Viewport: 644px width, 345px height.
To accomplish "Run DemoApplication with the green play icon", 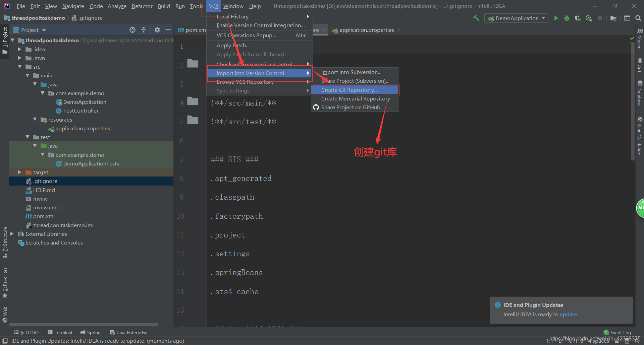I will (x=556, y=18).
